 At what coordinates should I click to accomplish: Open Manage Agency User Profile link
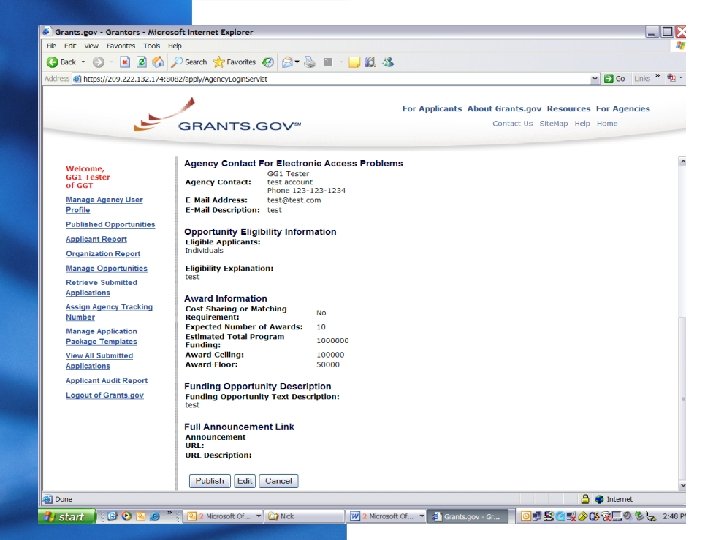(x=104, y=205)
